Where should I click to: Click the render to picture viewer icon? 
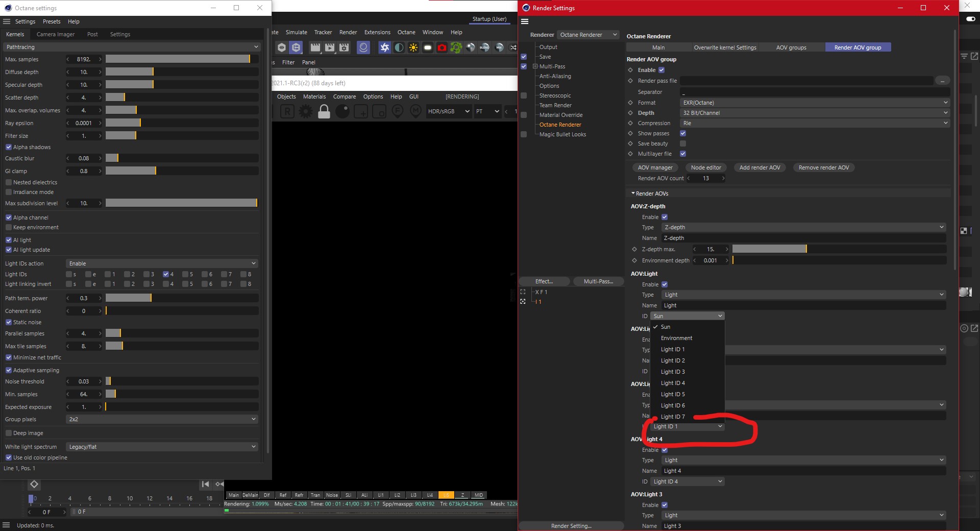(x=330, y=47)
